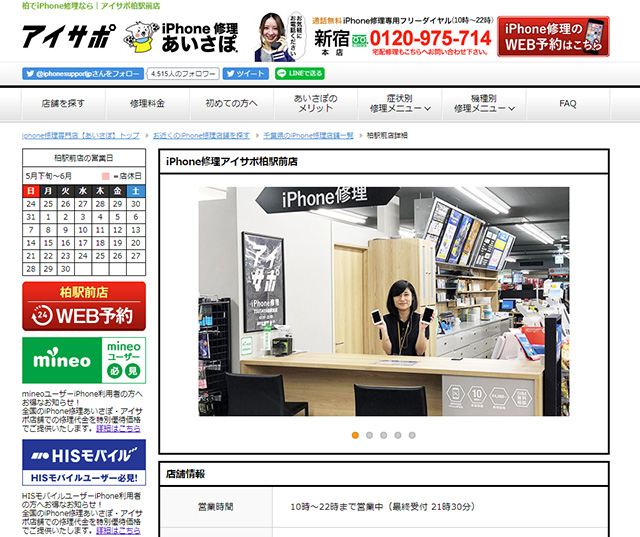Click the pink 店休日 legend swatch

point(106,176)
